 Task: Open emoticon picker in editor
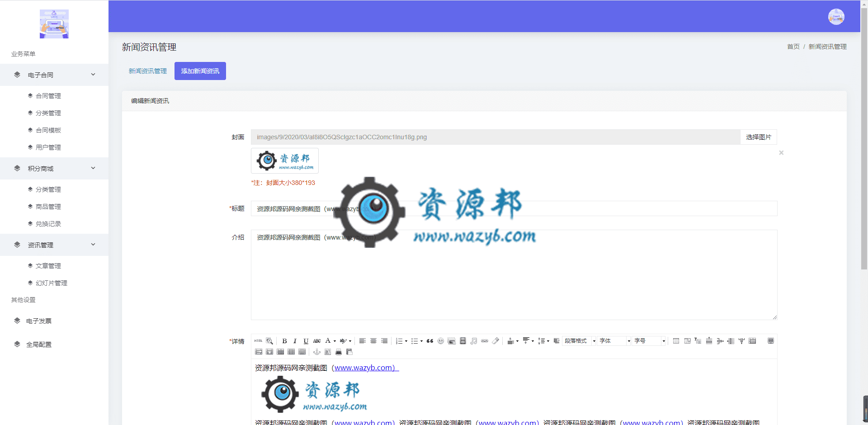pos(441,341)
